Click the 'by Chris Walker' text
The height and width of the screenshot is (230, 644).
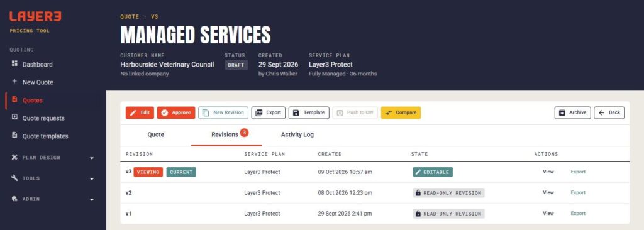coord(277,74)
